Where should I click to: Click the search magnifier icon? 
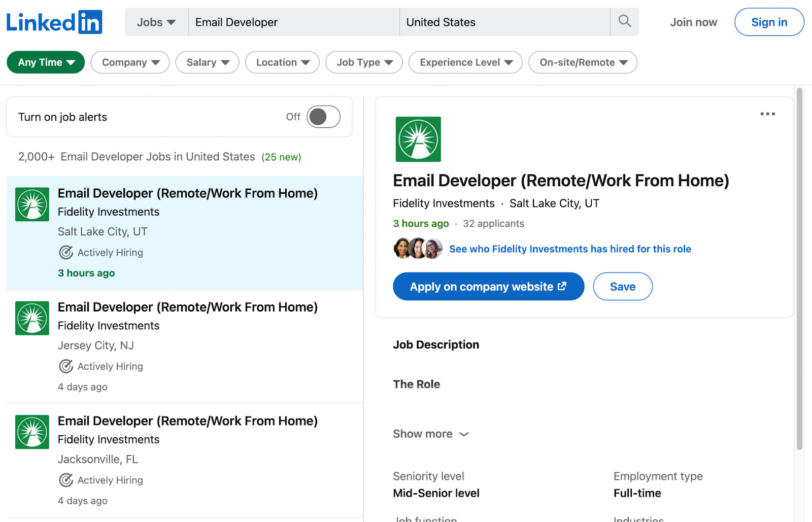pos(625,21)
